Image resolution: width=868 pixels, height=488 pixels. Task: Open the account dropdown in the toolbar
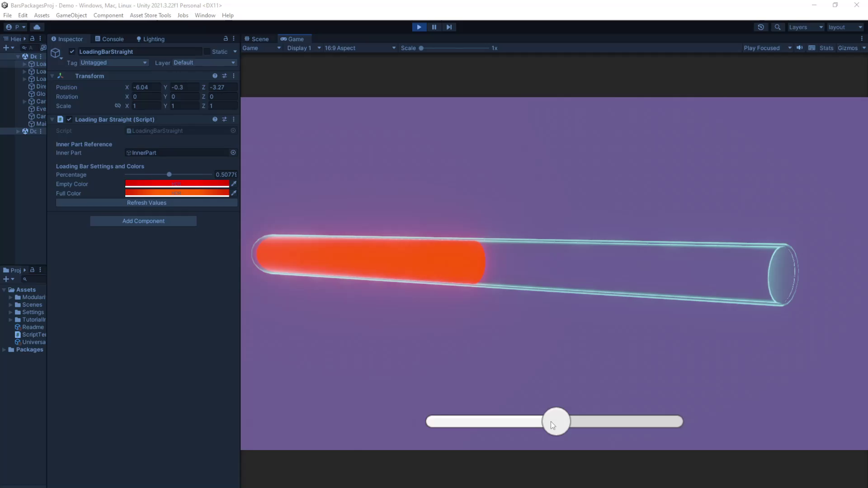[x=16, y=27]
